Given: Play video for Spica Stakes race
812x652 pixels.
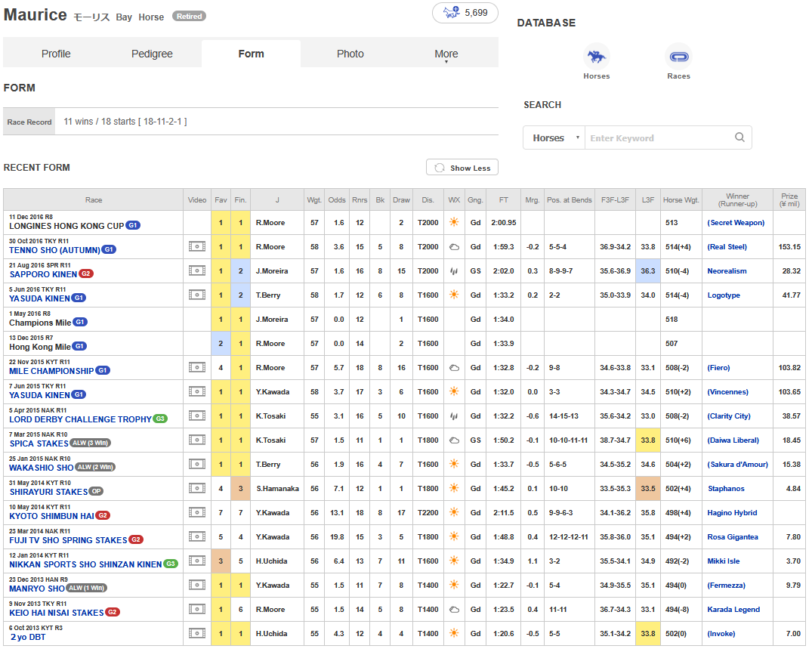Looking at the screenshot, I should coord(197,440).
